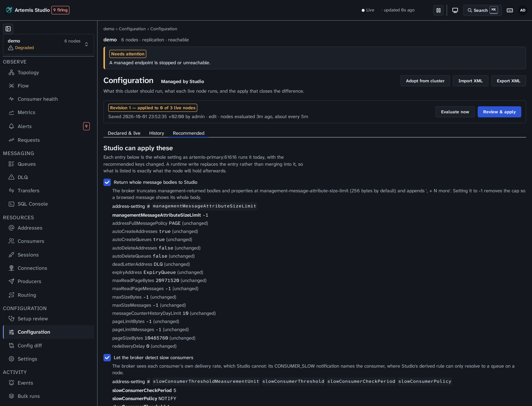The width and height of the screenshot is (532, 406).
Task: Open Settings in the sidebar
Action: click(x=48, y=359)
